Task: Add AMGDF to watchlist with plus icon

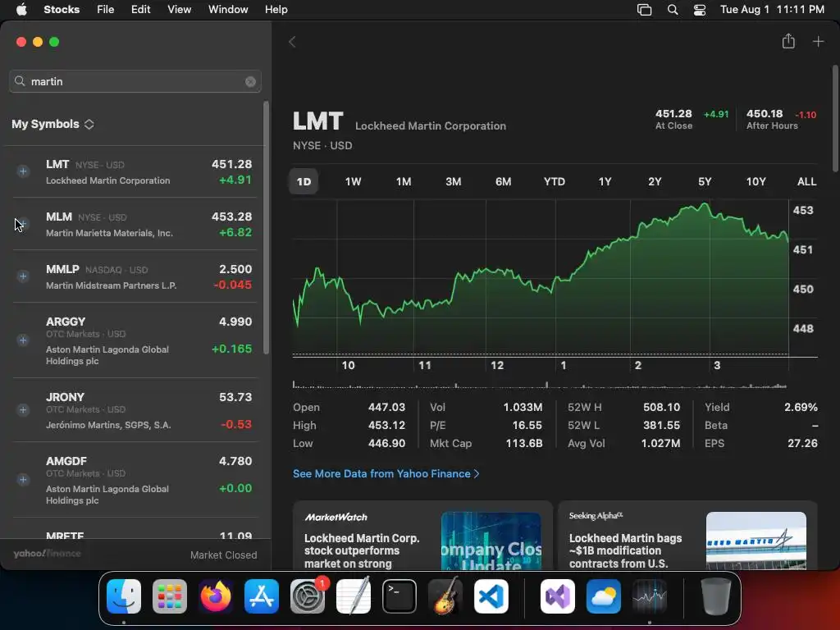Action: (23, 479)
